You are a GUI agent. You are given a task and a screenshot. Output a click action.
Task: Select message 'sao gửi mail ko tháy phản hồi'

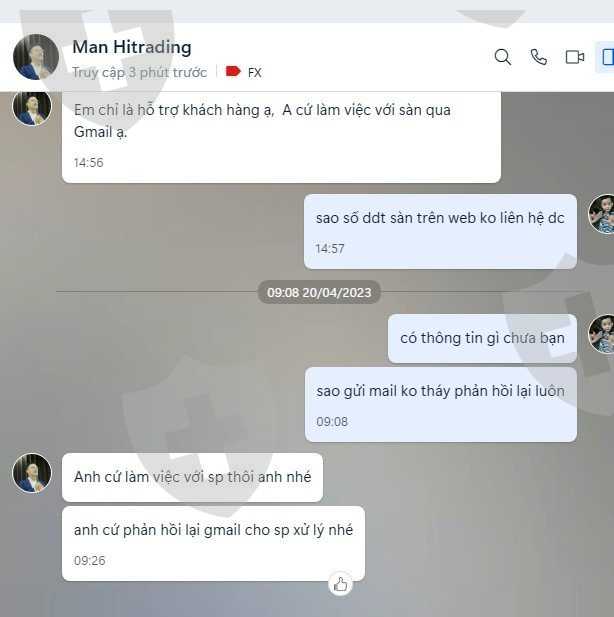coord(441,405)
